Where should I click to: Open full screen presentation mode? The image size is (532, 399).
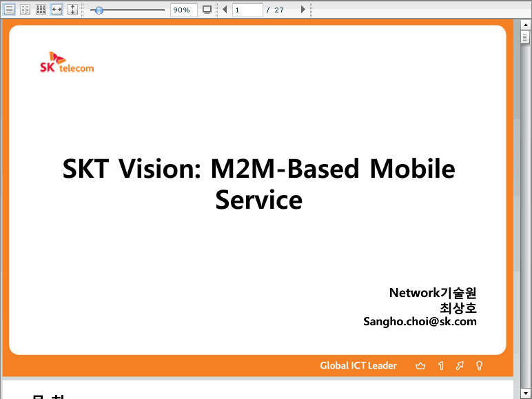[207, 10]
